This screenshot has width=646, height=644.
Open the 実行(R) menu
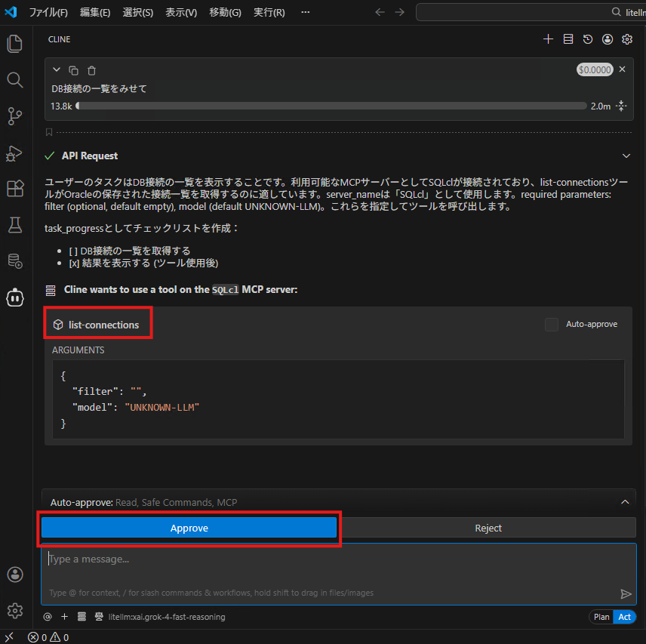coord(269,12)
